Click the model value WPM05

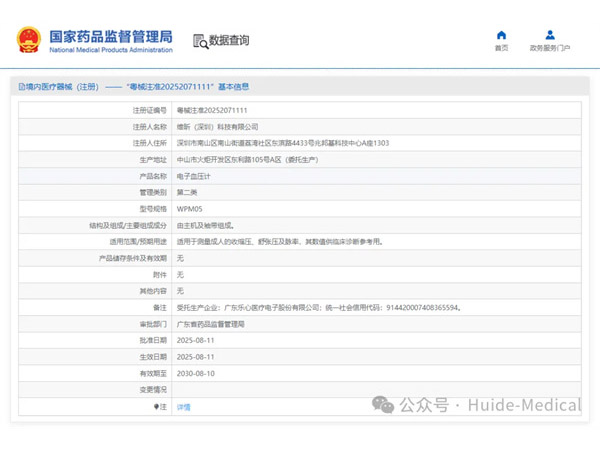189,209
